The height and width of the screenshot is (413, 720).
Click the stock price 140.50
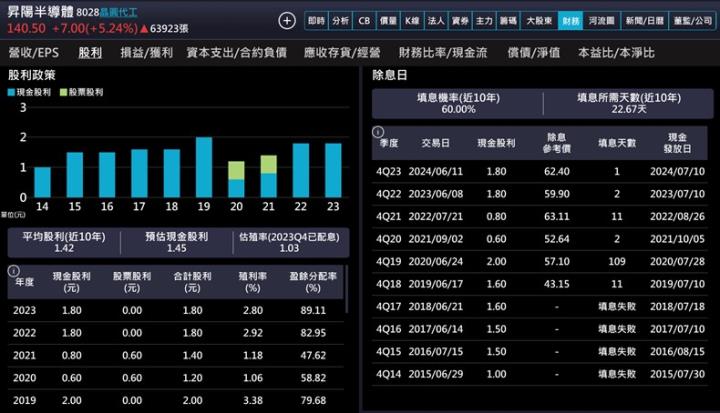[26, 28]
